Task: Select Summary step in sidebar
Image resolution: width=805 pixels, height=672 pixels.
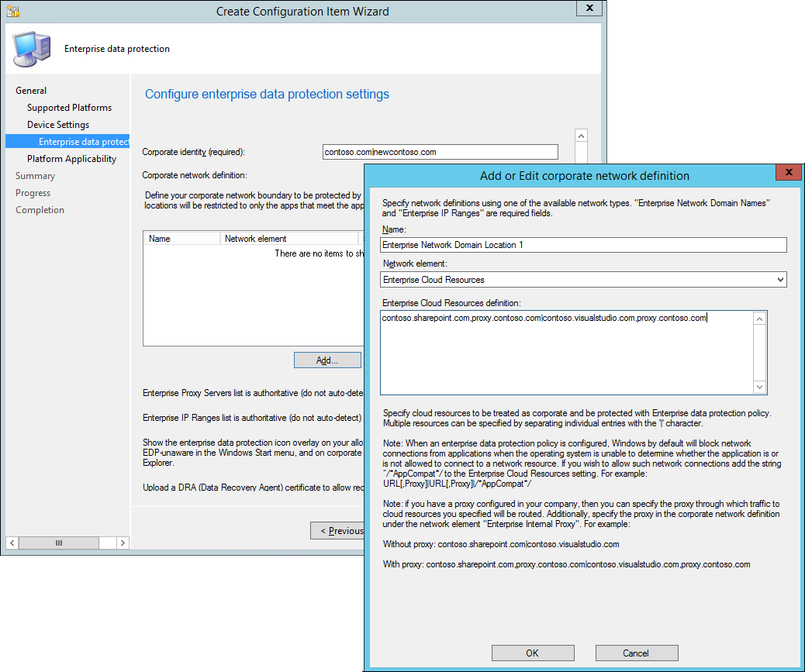Action: pyautogui.click(x=35, y=175)
